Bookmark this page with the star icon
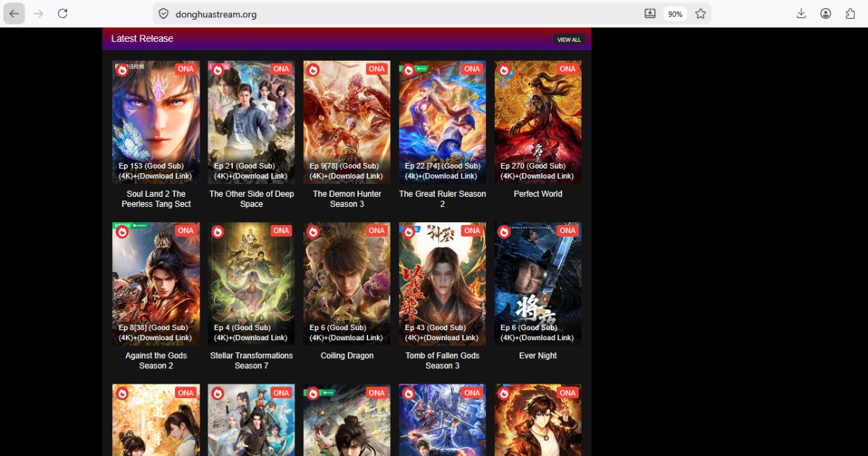Viewport: 868px width, 456px height. pos(700,14)
